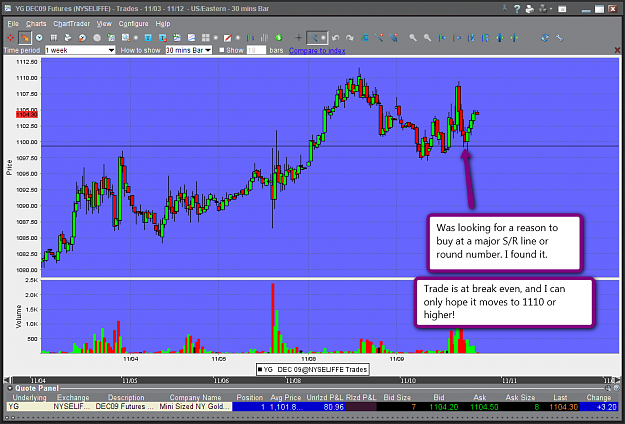Click the clock time-parameters icon
625x424 pixels.
39,38
